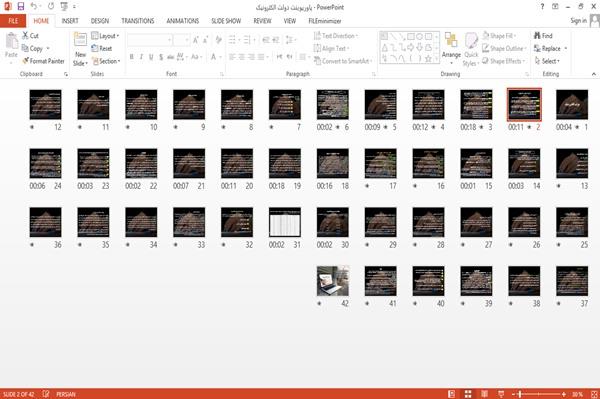
Task: Click the Paste clipboard icon
Action: point(11,41)
